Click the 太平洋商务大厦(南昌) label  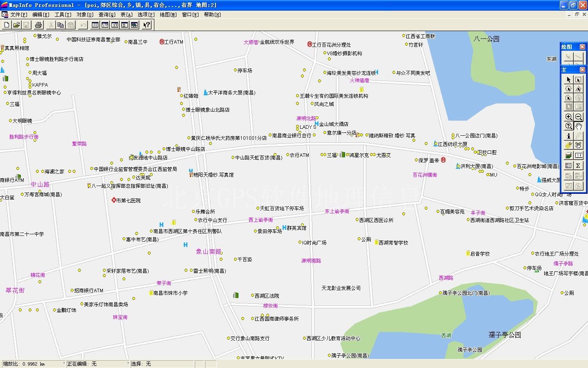pyautogui.click(x=232, y=93)
